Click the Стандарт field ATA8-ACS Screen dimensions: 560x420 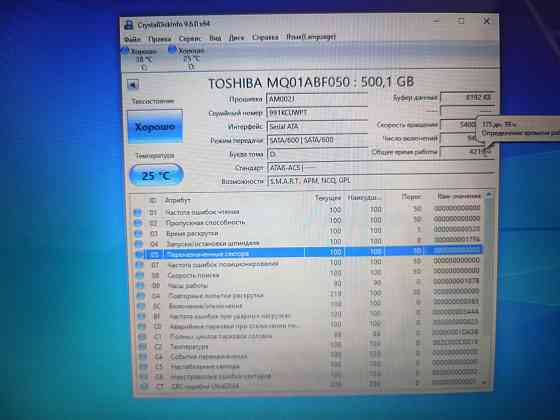coord(381,168)
